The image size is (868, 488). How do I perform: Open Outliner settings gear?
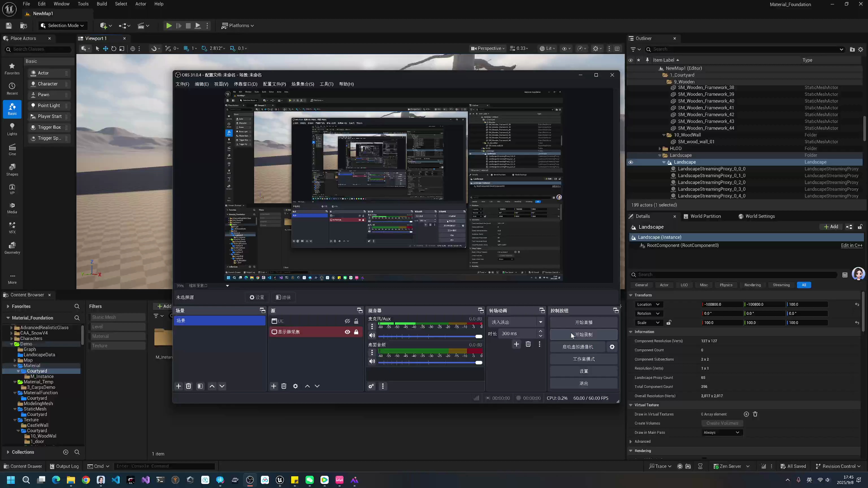860,49
